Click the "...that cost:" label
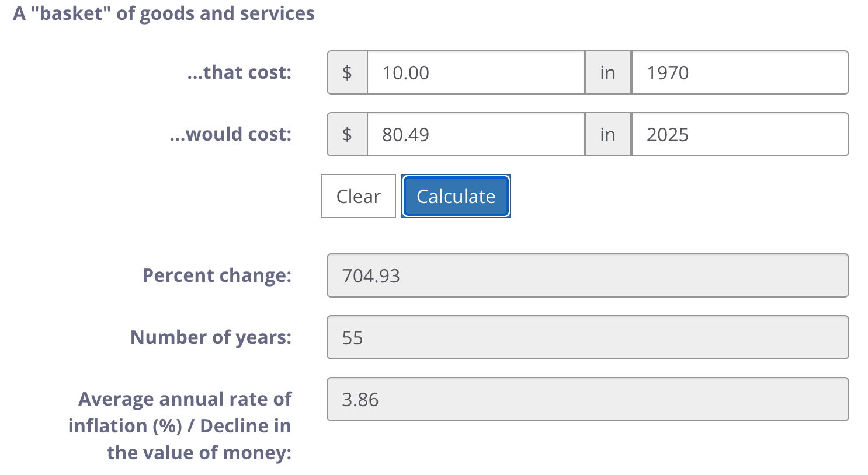The height and width of the screenshot is (475, 868). click(239, 72)
